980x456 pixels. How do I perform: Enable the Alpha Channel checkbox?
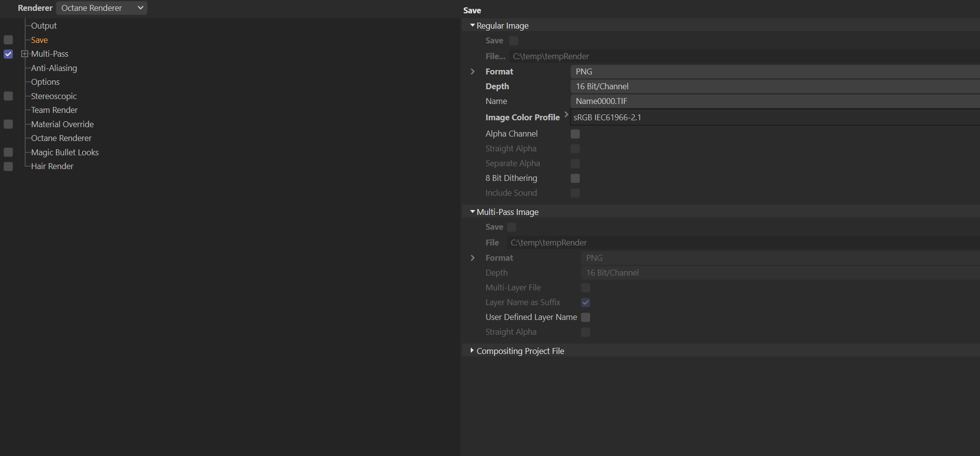575,134
